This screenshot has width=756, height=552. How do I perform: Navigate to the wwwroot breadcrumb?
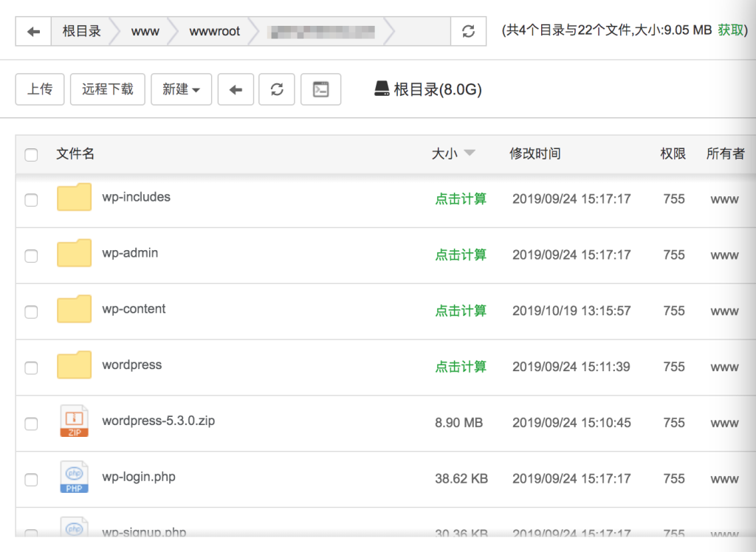click(x=214, y=32)
